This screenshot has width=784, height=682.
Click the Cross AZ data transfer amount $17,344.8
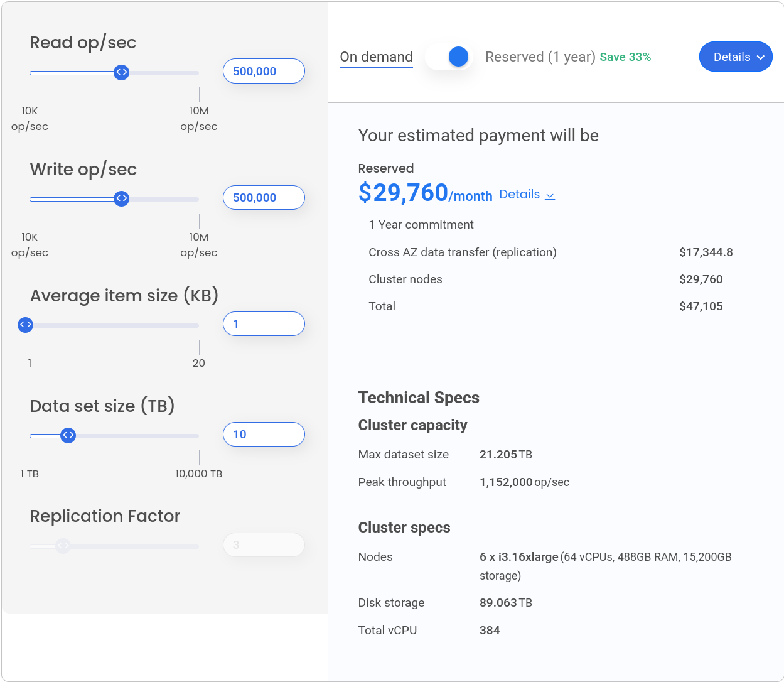[x=706, y=252]
